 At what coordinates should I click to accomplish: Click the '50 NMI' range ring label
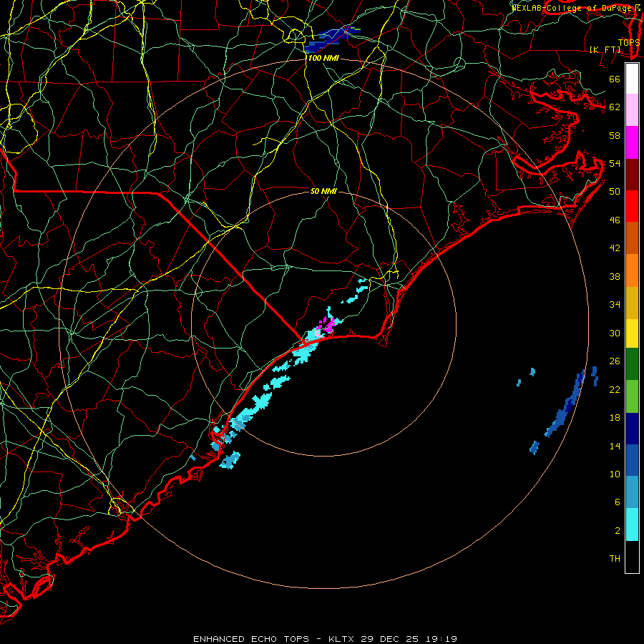click(x=323, y=191)
